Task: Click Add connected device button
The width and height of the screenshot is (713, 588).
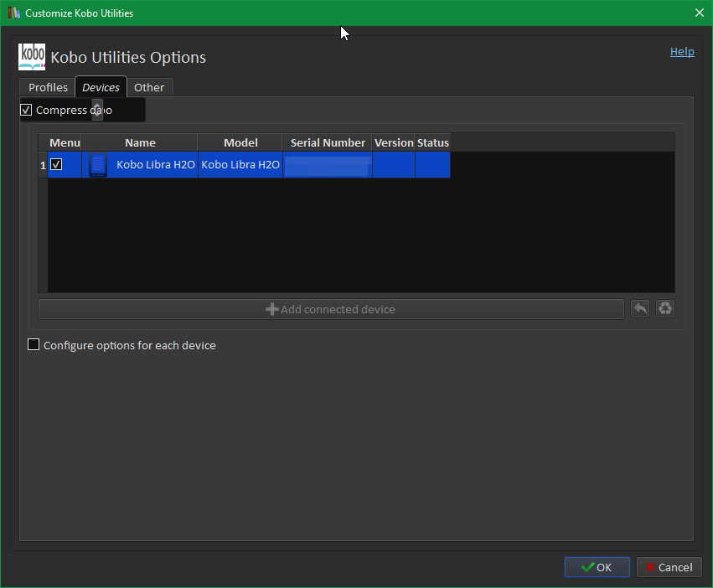Action: point(331,309)
